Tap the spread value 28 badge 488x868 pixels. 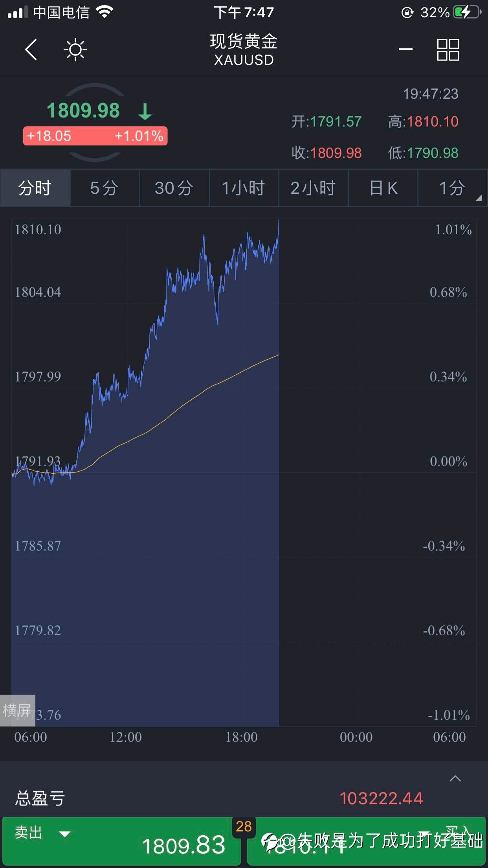(244, 826)
